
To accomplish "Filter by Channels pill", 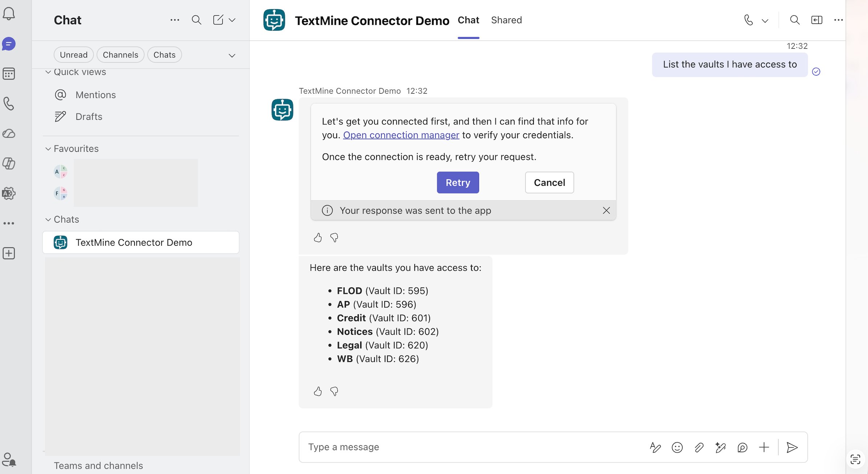I will click(x=121, y=55).
